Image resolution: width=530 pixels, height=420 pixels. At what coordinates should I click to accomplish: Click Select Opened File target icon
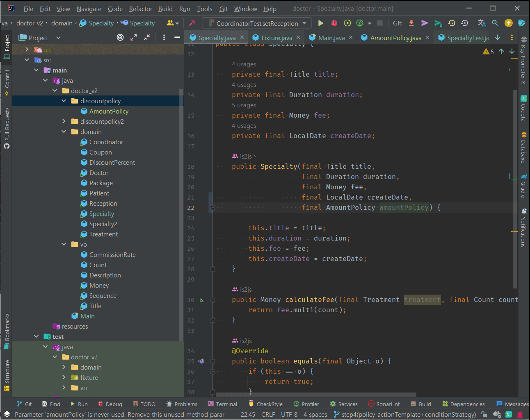tap(120, 38)
